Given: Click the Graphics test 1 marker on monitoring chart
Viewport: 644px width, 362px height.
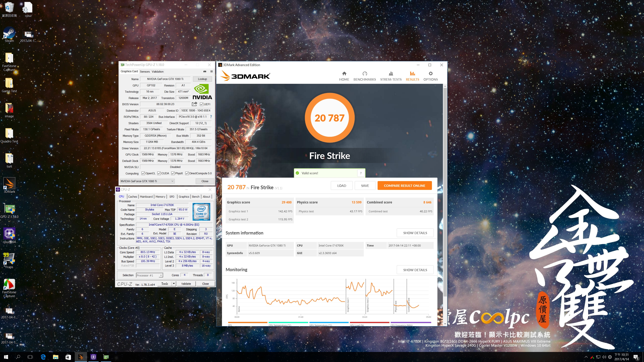Looking at the screenshot, I should click(348, 305).
